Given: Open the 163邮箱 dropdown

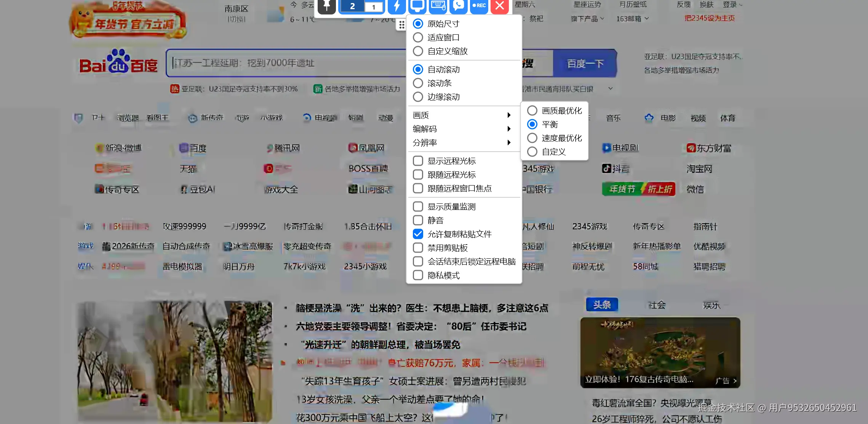Looking at the screenshot, I should [x=632, y=19].
